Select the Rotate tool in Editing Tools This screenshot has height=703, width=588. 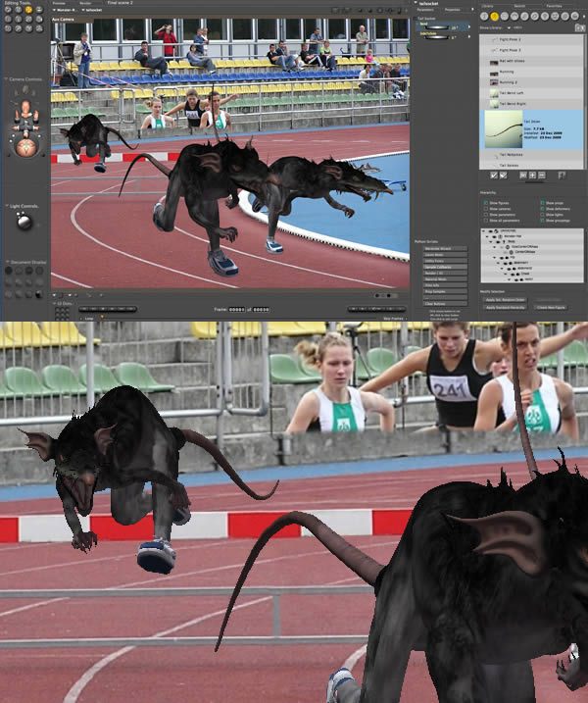pyautogui.click(x=8, y=10)
